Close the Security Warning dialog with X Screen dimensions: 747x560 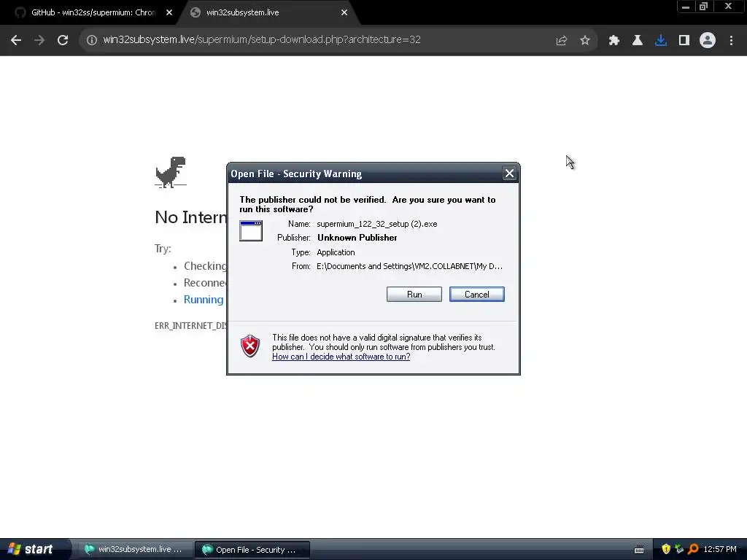tap(509, 174)
